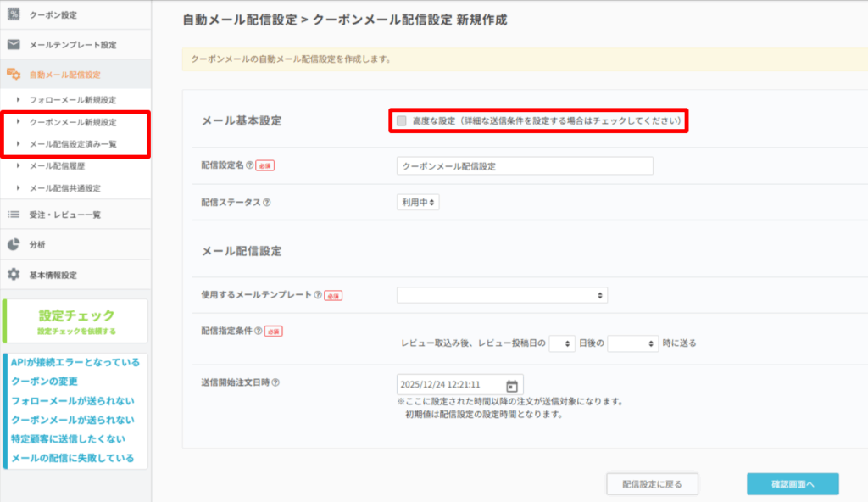Click help icon next to 配信ステータス
Image resolution: width=868 pixels, height=502 pixels.
pos(266,203)
